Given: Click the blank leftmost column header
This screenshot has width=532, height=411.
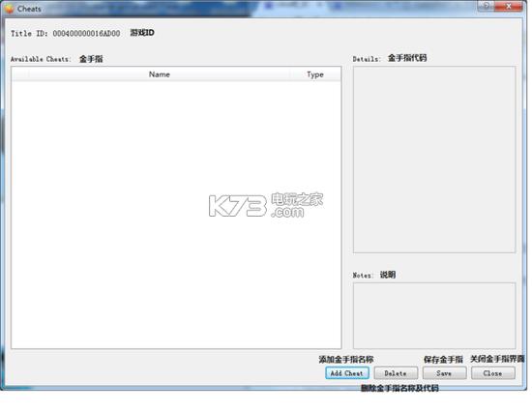Looking at the screenshot, I should [x=20, y=74].
